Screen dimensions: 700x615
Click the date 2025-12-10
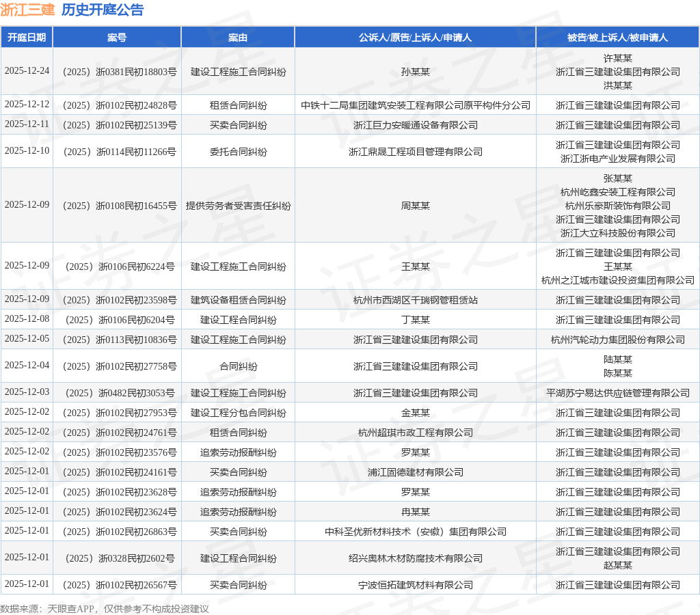(27, 150)
